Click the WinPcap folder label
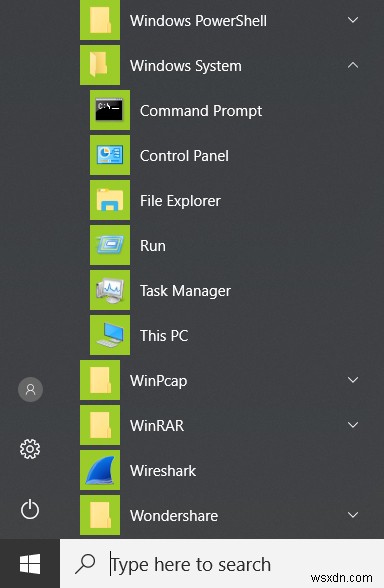 158,381
